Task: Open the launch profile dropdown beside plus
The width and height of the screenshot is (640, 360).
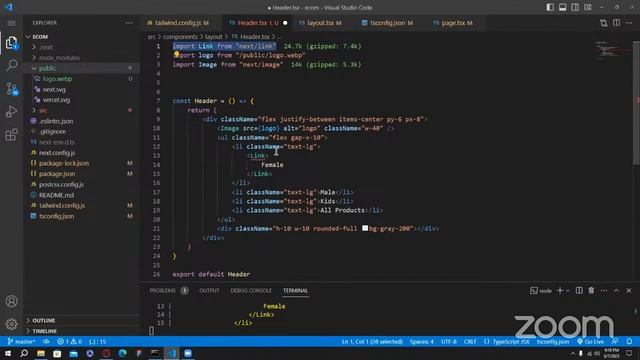Action: tap(568, 291)
